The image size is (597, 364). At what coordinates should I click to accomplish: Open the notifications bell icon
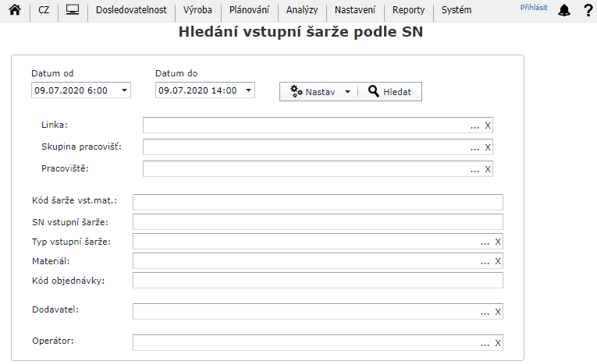(x=565, y=11)
